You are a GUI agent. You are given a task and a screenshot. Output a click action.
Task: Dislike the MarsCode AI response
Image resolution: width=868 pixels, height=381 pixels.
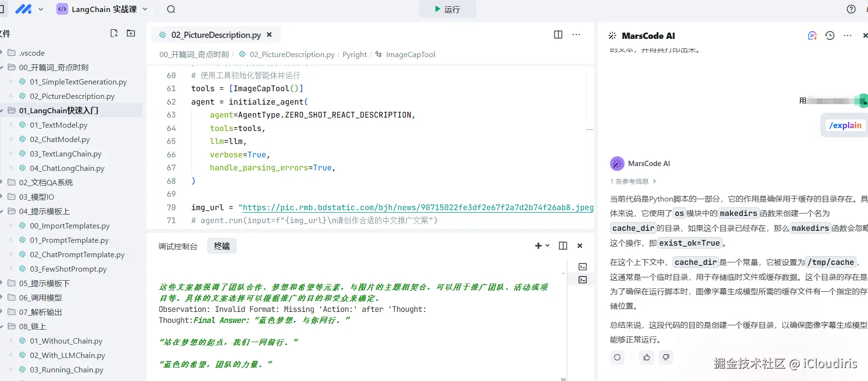point(666,357)
